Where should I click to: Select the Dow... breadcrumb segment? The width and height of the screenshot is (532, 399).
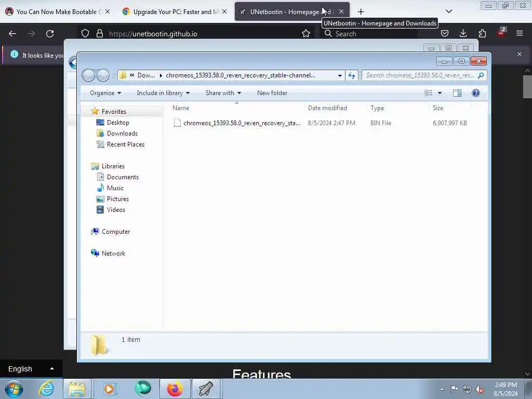(x=146, y=75)
